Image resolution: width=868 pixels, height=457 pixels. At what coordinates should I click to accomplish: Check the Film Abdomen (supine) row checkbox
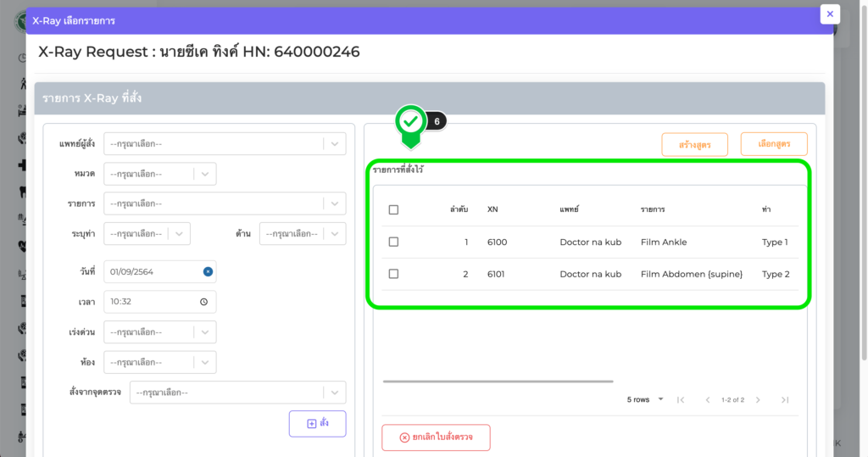click(393, 274)
